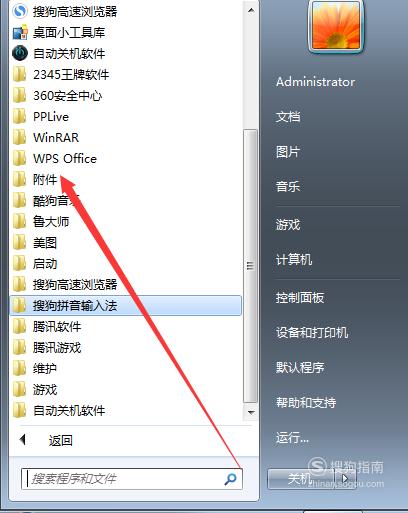408x513 pixels.
Task: Open 设备和打印机 menu entry
Action: click(312, 333)
